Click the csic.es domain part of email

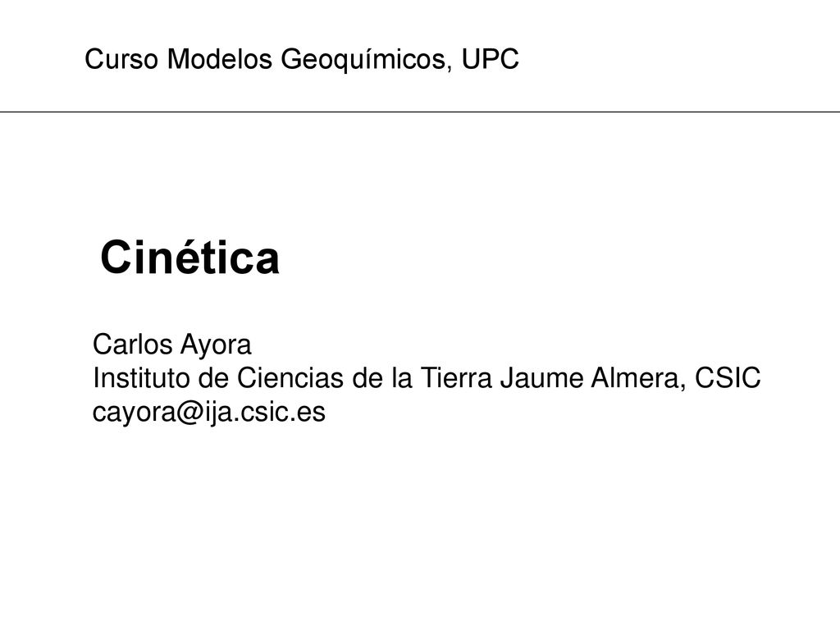point(283,413)
